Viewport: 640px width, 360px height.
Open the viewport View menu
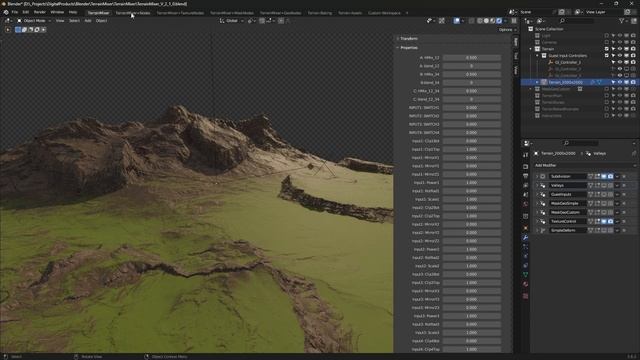pyautogui.click(x=60, y=20)
